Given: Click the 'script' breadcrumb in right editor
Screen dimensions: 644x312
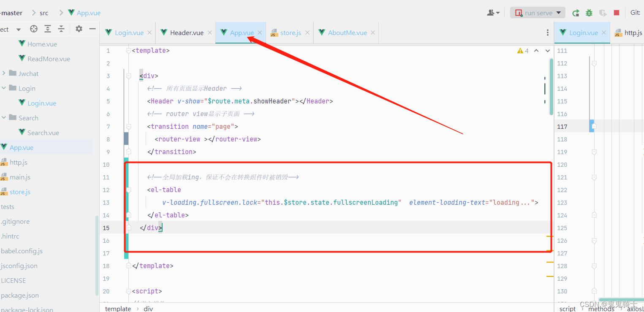Looking at the screenshot, I should [x=568, y=309].
